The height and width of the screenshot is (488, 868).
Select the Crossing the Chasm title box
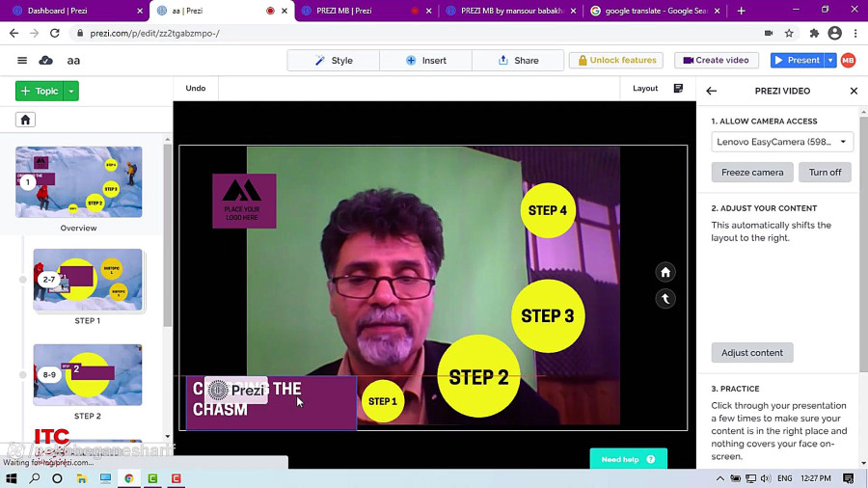tap(271, 402)
